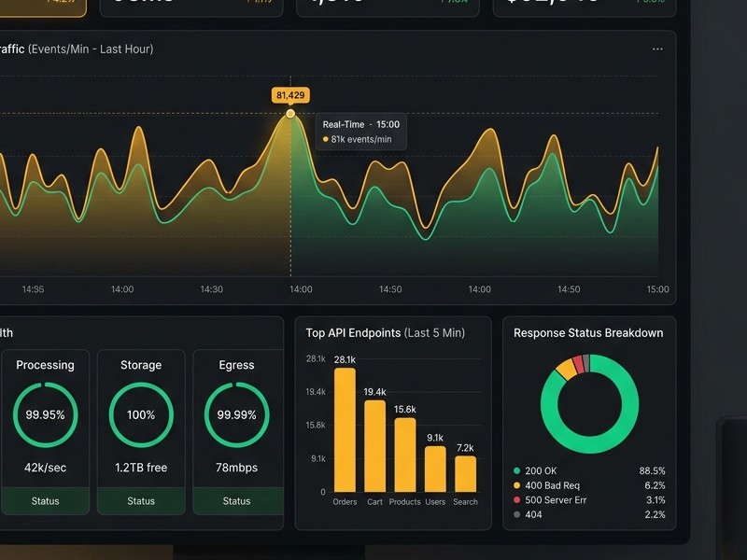Click the 81k events/min tooltip entry
Screen dimensions: 747x560
click(358, 139)
